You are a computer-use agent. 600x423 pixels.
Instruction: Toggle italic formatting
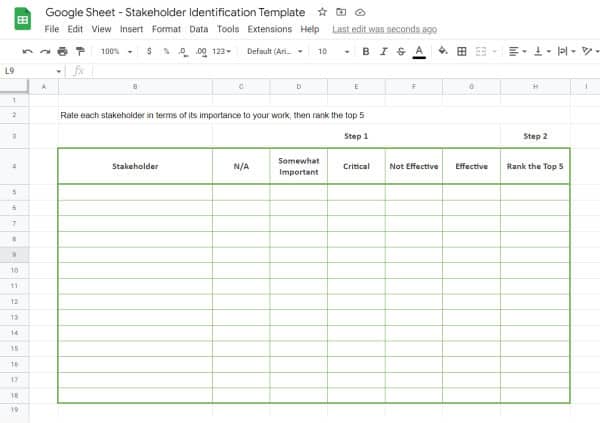(383, 51)
